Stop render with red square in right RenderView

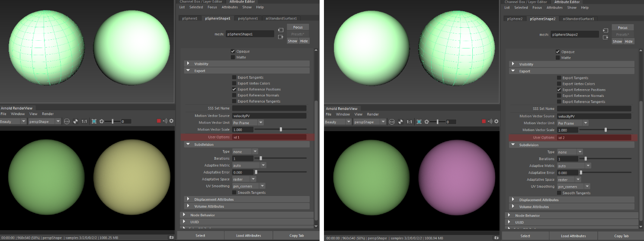point(484,122)
